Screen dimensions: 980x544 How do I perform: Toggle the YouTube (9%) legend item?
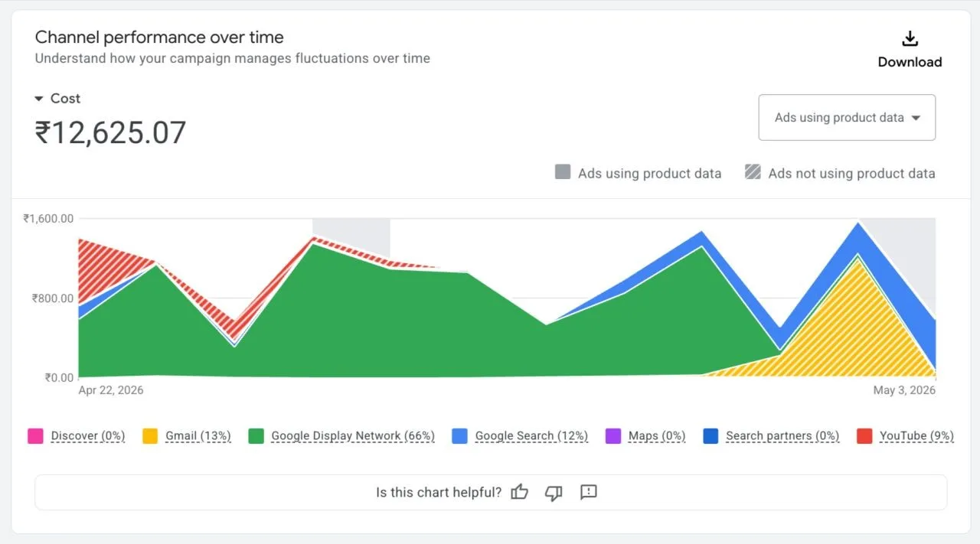click(906, 436)
